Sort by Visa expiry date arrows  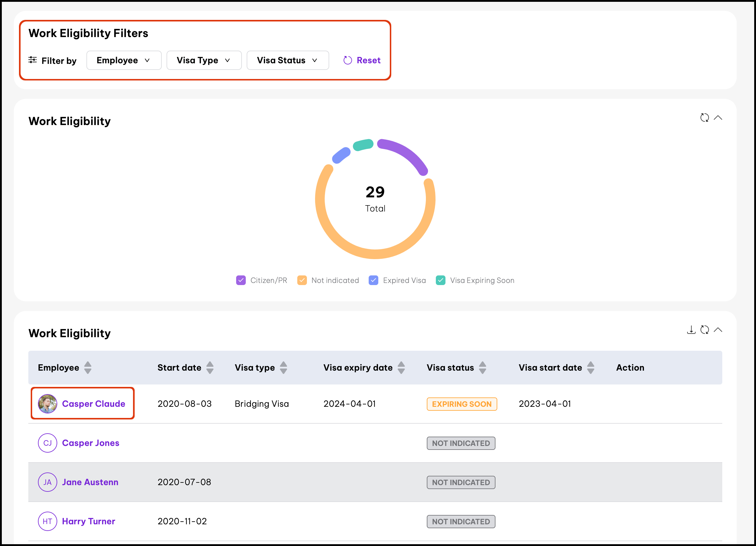(x=401, y=368)
